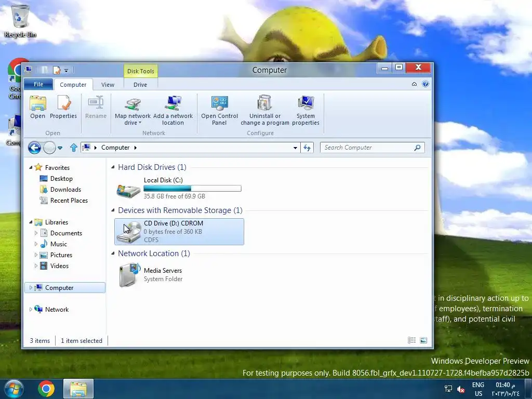Collapse Devices with Removable Storage group

(113, 210)
